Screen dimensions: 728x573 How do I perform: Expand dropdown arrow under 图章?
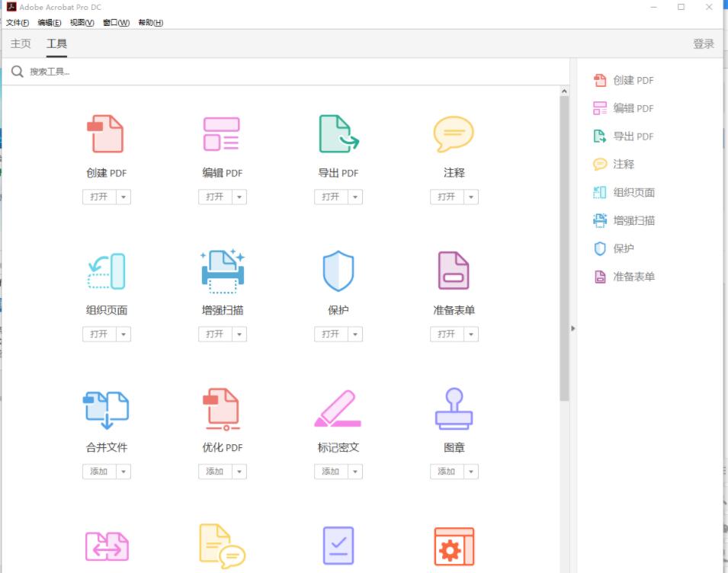tap(471, 472)
